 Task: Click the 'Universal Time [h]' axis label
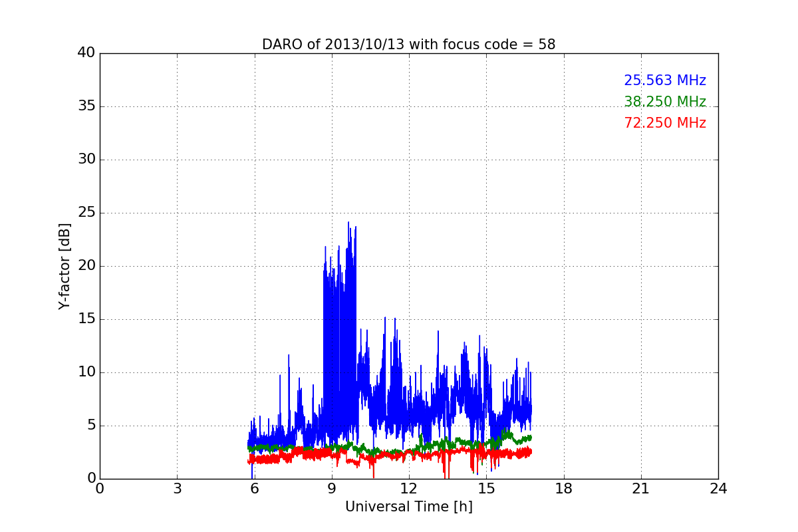coord(409,507)
